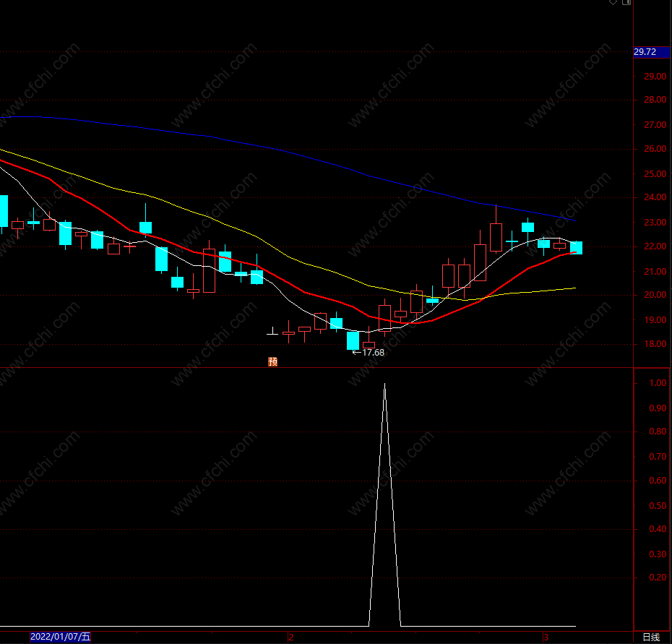
Task: Click the month 2 marker on time axis
Action: click(x=291, y=637)
